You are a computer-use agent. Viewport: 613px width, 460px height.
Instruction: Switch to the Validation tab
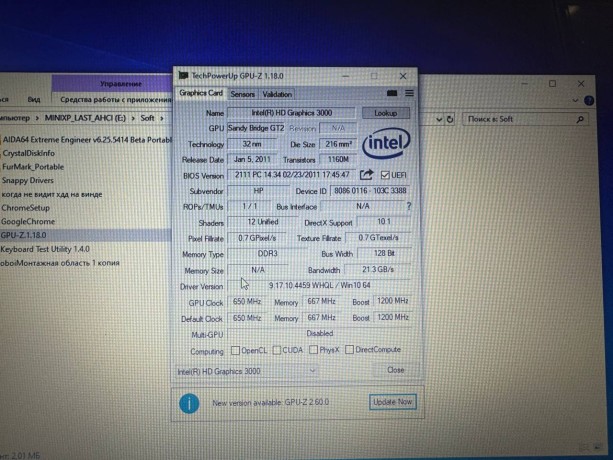(x=277, y=94)
